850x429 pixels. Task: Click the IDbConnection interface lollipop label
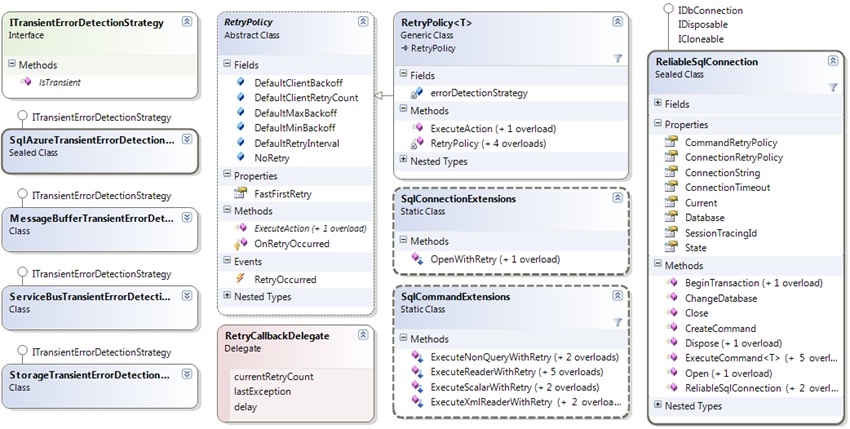click(710, 10)
